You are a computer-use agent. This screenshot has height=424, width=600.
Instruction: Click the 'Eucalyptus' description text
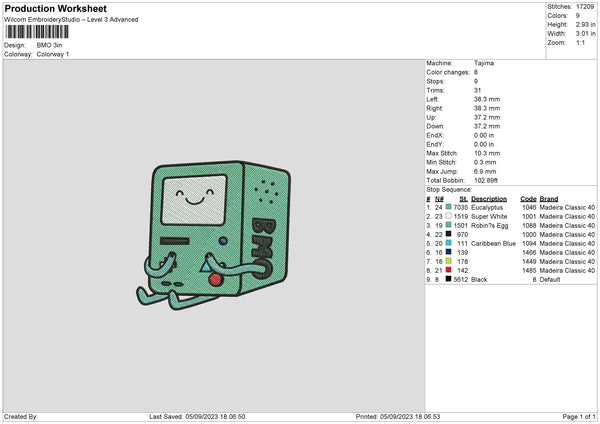tap(487, 207)
